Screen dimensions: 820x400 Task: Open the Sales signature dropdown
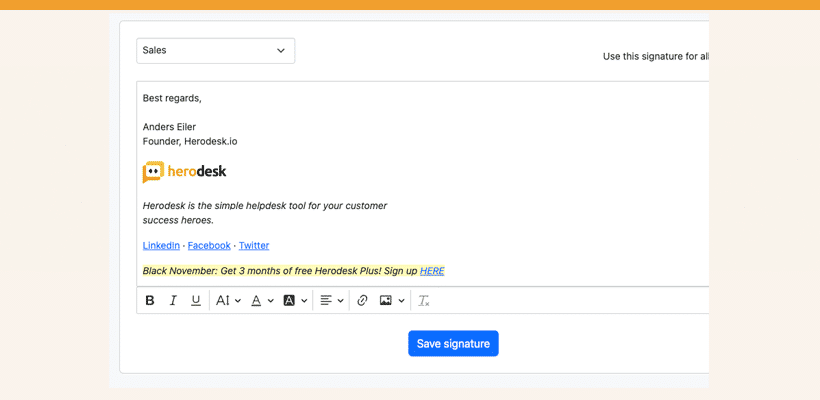pyautogui.click(x=215, y=51)
